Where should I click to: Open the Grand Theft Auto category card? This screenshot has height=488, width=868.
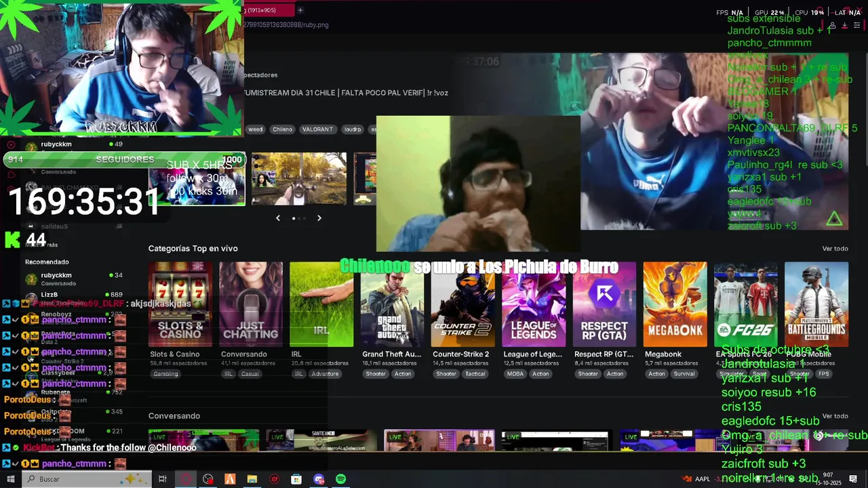pos(392,304)
